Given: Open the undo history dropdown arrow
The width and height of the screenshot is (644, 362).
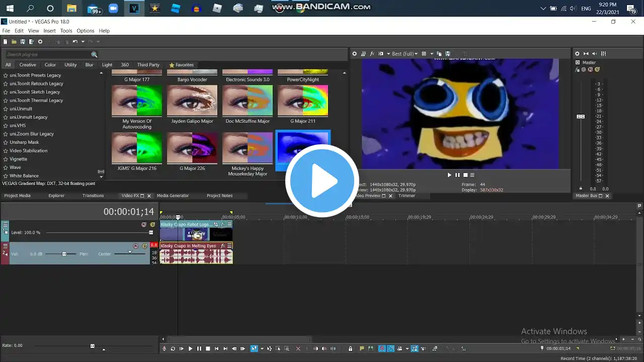Looking at the screenshot, I should [x=82, y=42].
